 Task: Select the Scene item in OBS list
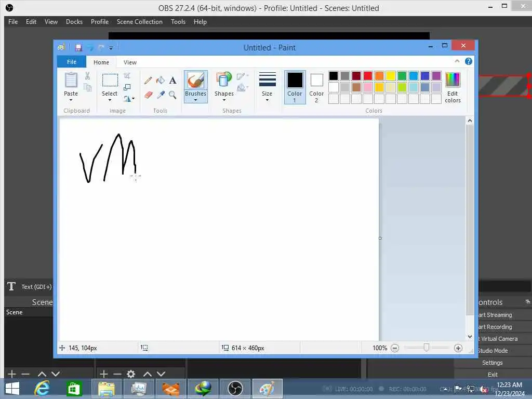tap(29, 312)
